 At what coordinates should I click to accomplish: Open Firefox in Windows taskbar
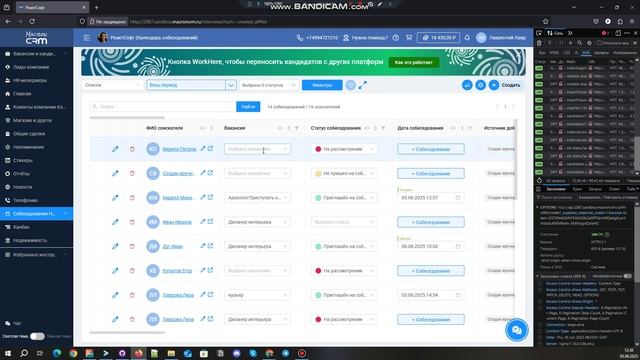(x=138, y=353)
